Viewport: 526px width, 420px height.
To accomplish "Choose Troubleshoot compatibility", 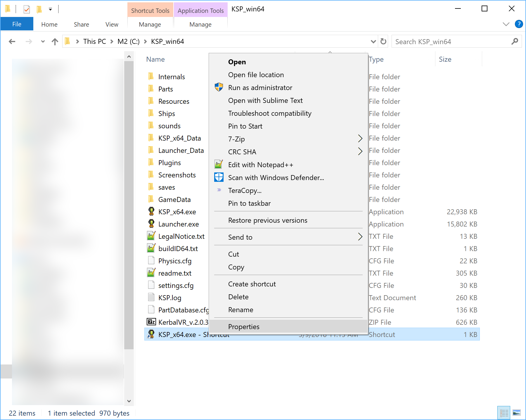I will pyautogui.click(x=288, y=113).
